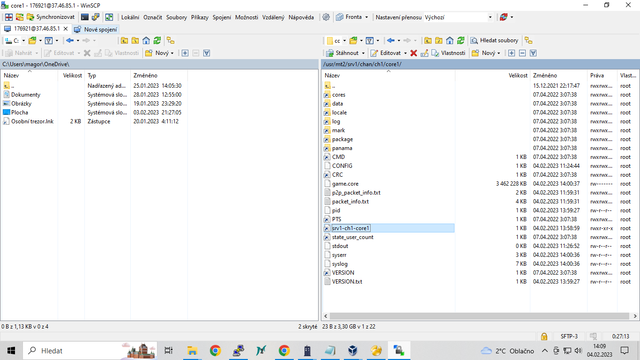640x360 pixels.
Task: Open the Výchozí transfer settings combo box
Action: click(458, 17)
